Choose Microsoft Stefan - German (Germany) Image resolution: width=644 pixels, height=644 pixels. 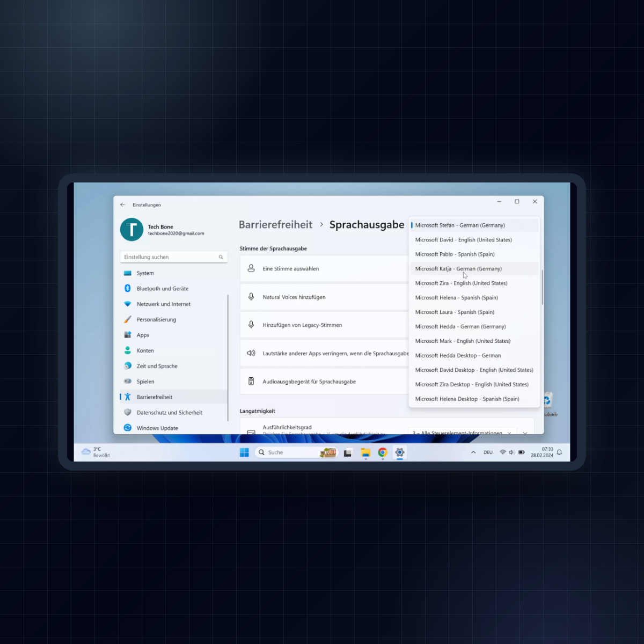click(x=474, y=225)
